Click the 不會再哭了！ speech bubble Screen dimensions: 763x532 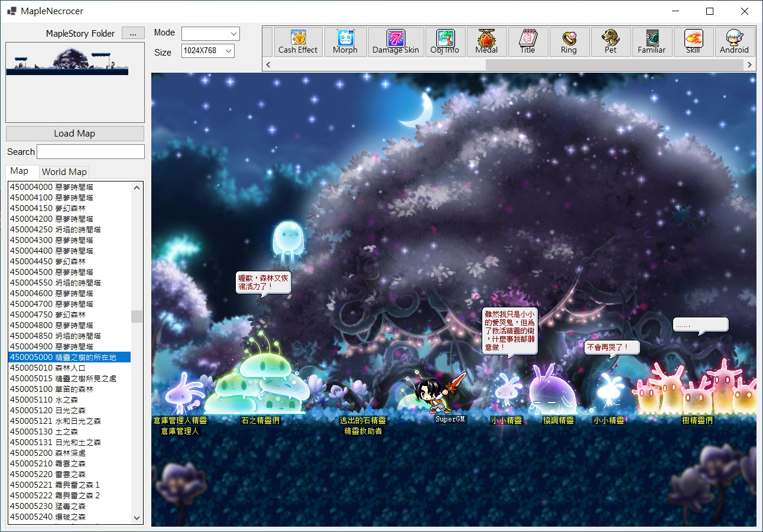click(x=612, y=348)
